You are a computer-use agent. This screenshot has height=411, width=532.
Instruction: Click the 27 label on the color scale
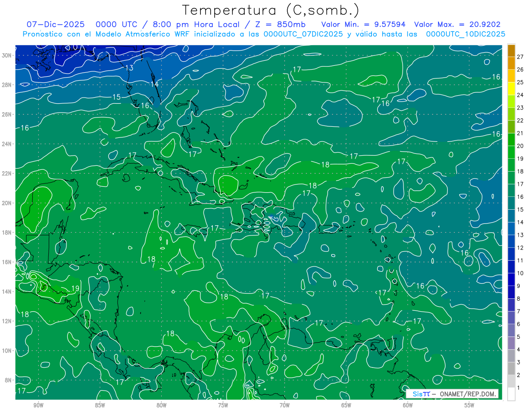pyautogui.click(x=520, y=57)
